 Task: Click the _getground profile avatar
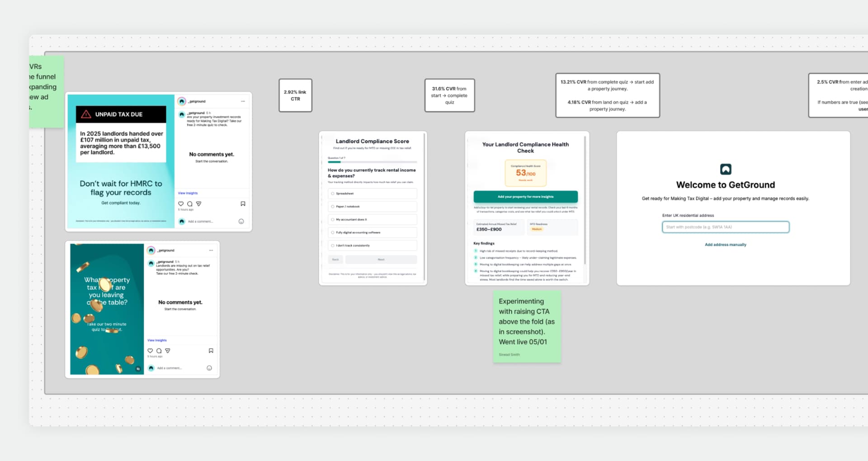pyautogui.click(x=182, y=101)
